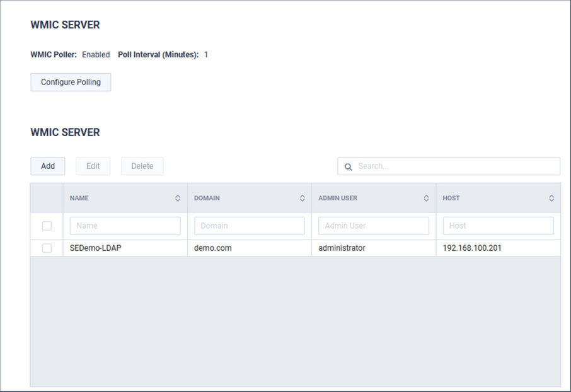Click the NAME column header label
The height and width of the screenshot is (392, 571).
pos(79,198)
